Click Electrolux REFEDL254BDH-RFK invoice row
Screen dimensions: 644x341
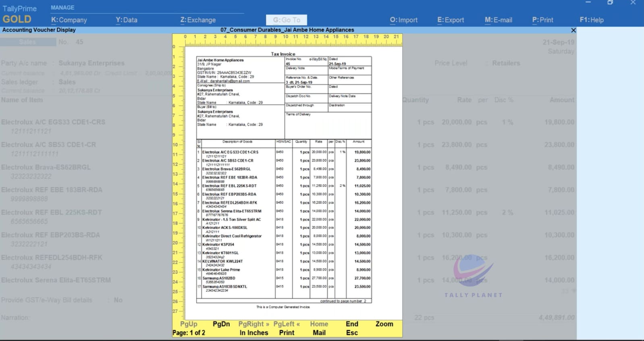click(284, 204)
